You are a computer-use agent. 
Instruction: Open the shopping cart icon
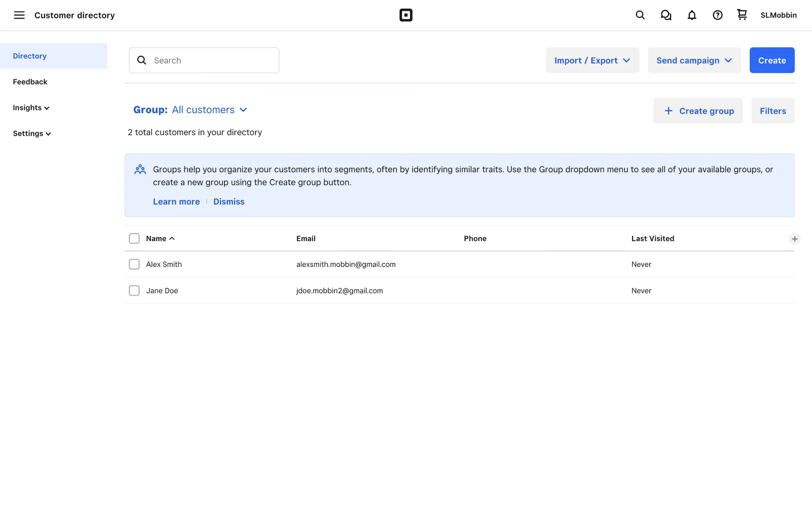(x=742, y=15)
